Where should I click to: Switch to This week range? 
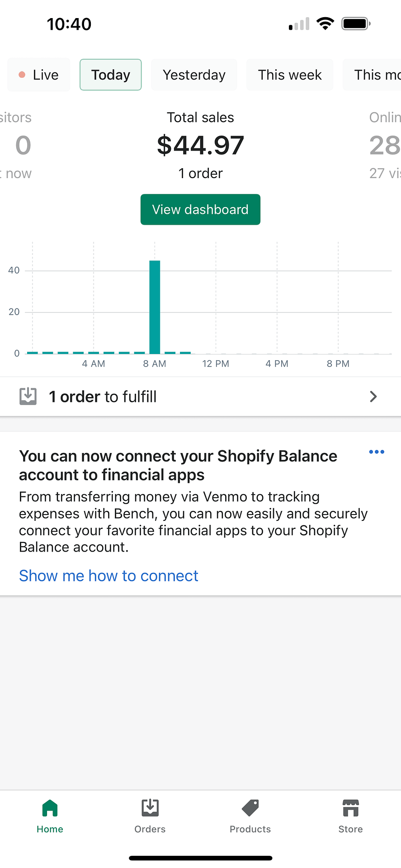point(290,75)
